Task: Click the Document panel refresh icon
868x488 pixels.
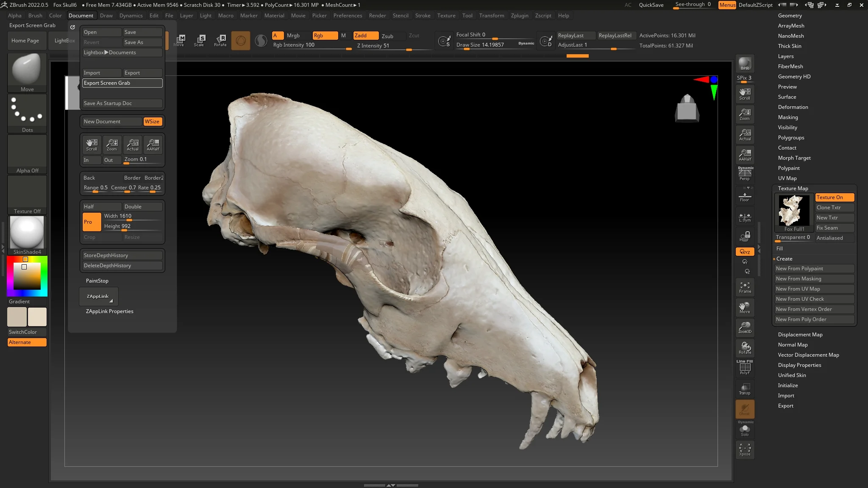Action: coord(72,27)
